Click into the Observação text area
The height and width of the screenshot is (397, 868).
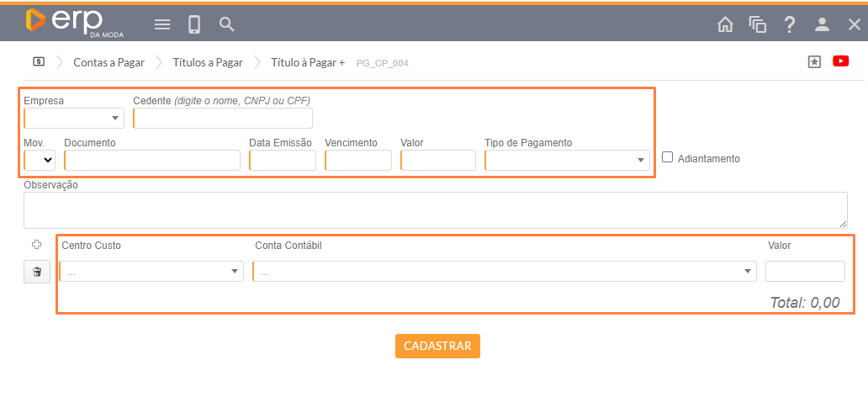[435, 209]
